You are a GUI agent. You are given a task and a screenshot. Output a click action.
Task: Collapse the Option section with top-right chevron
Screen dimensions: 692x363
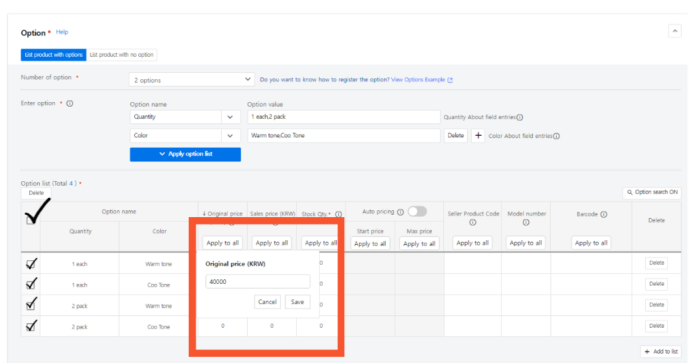(x=674, y=31)
